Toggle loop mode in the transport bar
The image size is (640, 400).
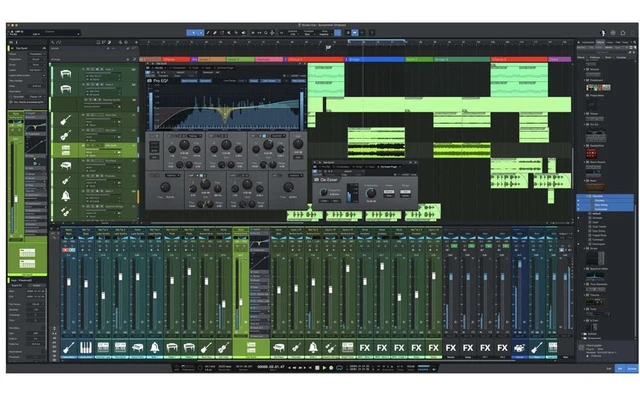click(x=339, y=368)
